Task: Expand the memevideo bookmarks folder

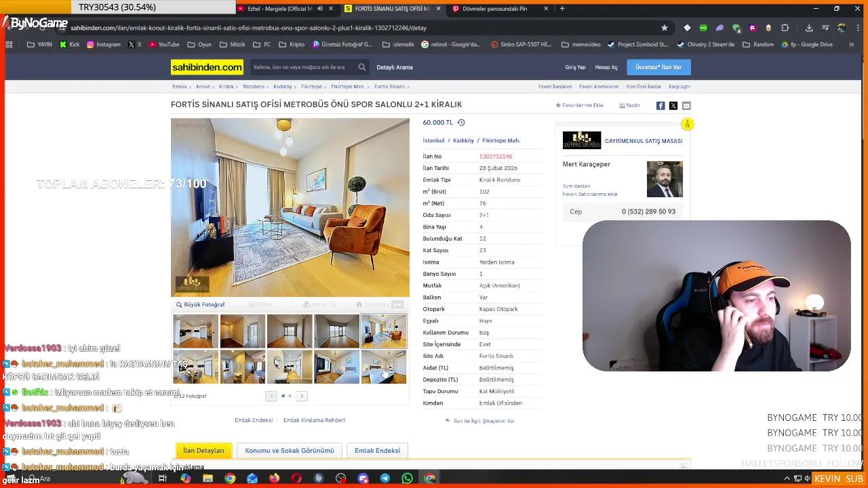Action: [x=580, y=45]
